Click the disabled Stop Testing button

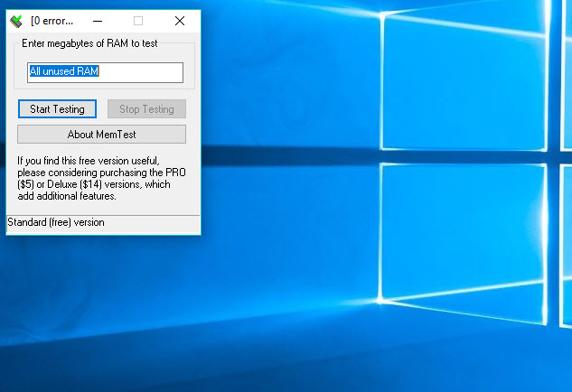[146, 109]
